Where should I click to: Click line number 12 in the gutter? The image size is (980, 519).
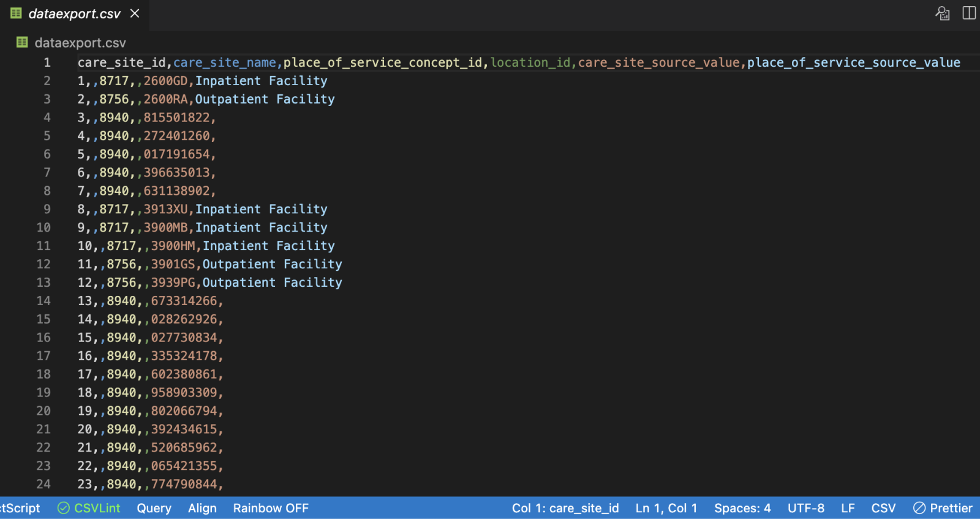click(43, 264)
